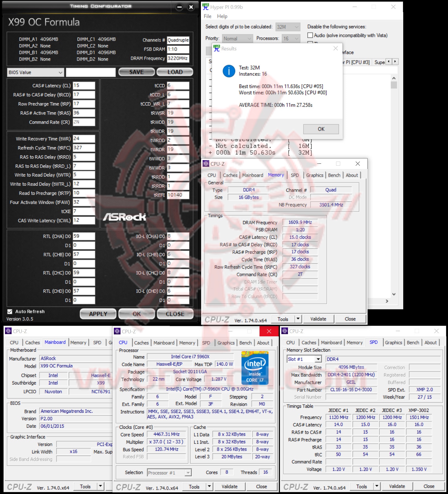The height and width of the screenshot is (494, 448).
Task: Close the Timing Configurator with the X icon
Action: pyautogui.click(x=191, y=7)
